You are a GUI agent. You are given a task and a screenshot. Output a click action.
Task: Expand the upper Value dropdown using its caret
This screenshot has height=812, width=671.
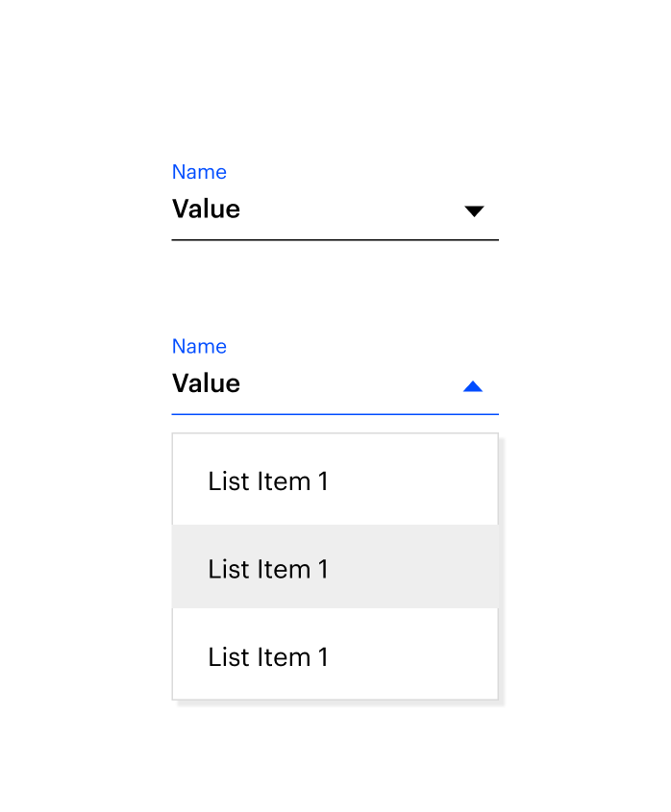[x=474, y=211]
